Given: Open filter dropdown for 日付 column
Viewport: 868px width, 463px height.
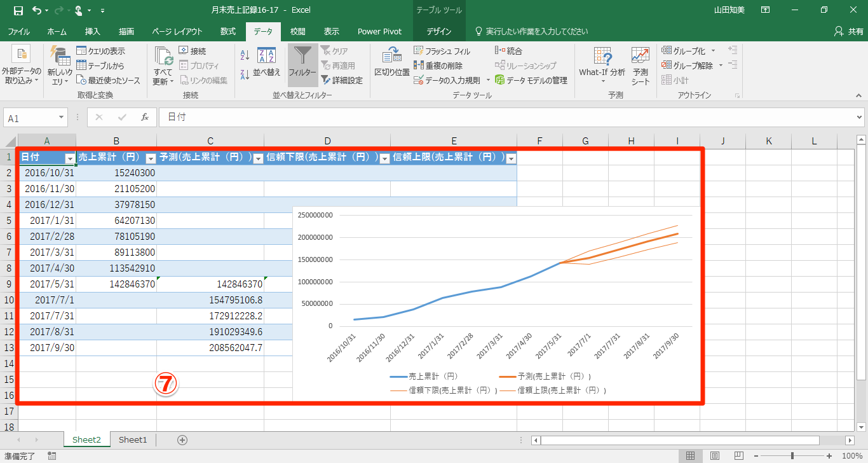Looking at the screenshot, I should click(x=70, y=158).
